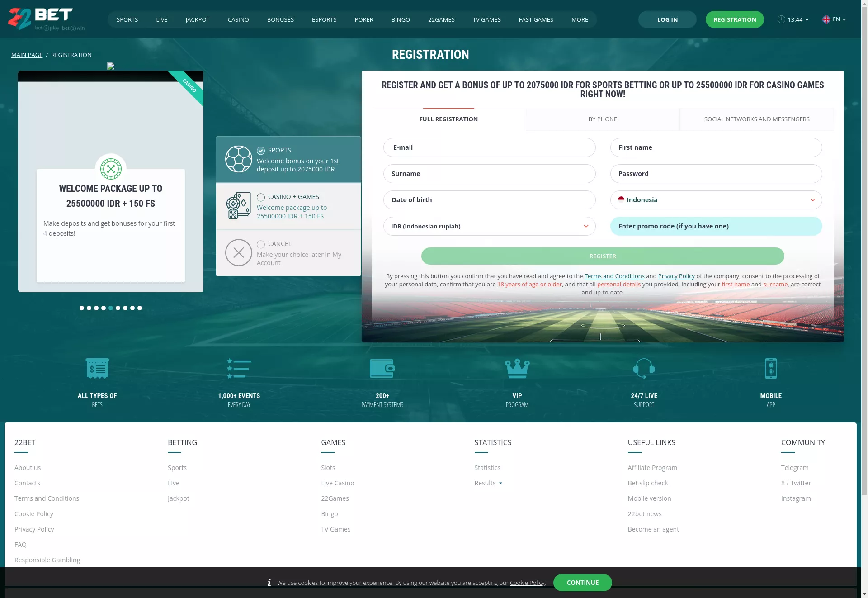
Task: Click the UK flag language icon
Action: click(826, 19)
